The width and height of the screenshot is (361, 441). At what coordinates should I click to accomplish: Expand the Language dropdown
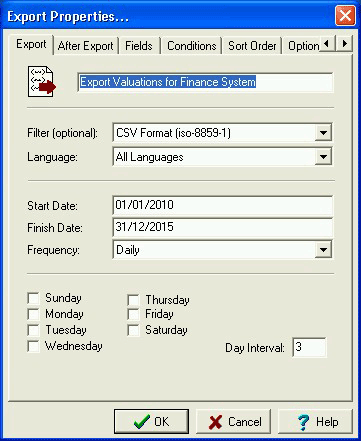pyautogui.click(x=323, y=157)
